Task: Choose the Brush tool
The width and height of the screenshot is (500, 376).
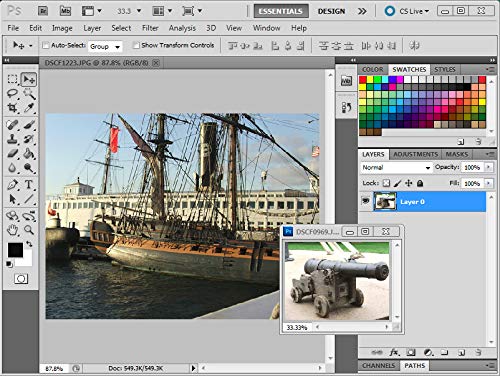Action: coord(29,125)
